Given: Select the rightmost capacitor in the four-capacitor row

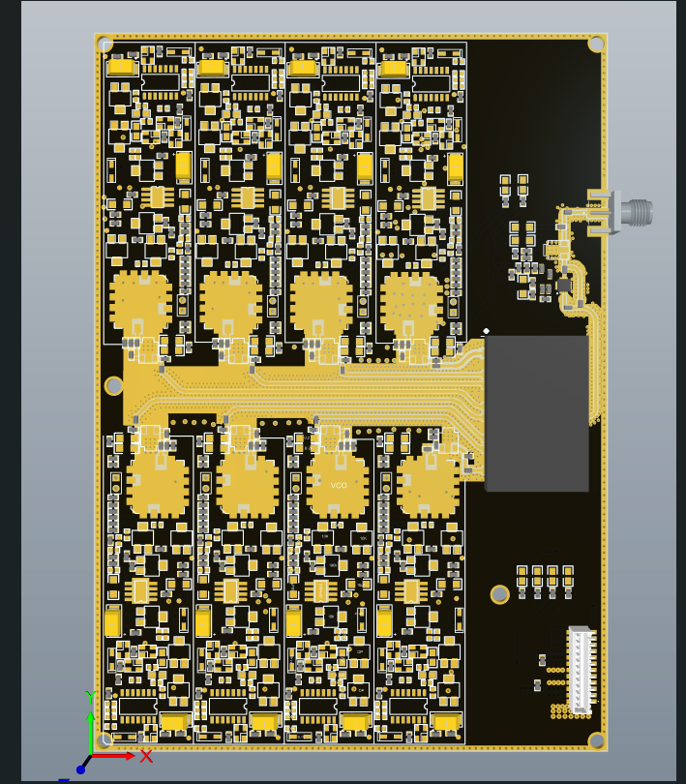Looking at the screenshot, I should point(568,582).
